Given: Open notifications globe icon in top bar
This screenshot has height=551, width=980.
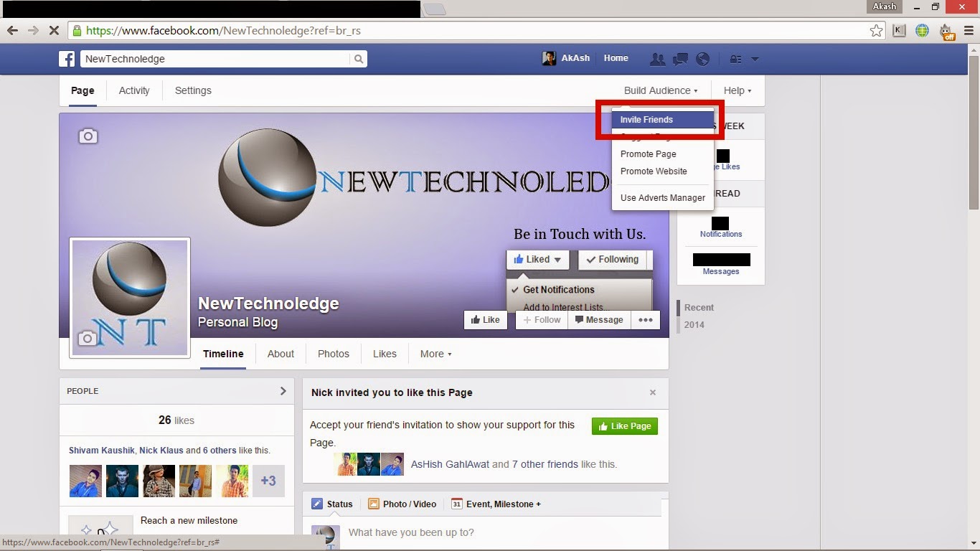Looking at the screenshot, I should (x=703, y=59).
